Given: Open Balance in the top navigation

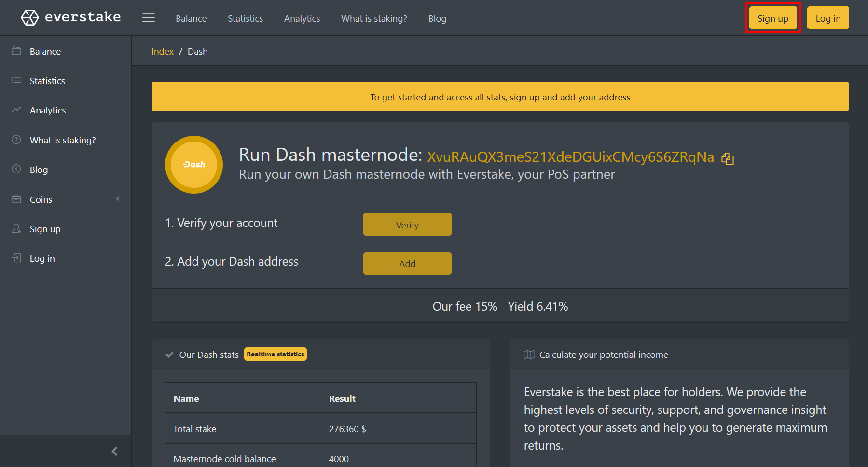Looking at the screenshot, I should 191,18.
